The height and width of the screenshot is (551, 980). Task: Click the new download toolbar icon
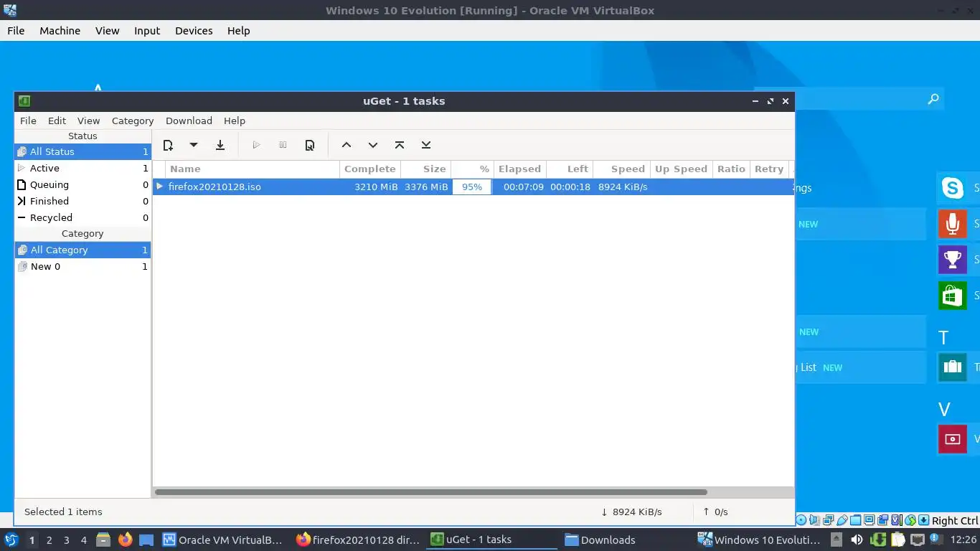click(168, 145)
